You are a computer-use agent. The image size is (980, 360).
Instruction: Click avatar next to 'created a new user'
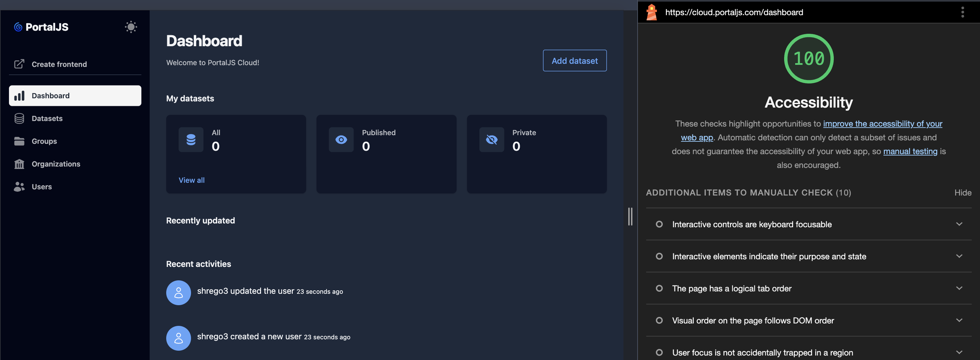(x=178, y=338)
